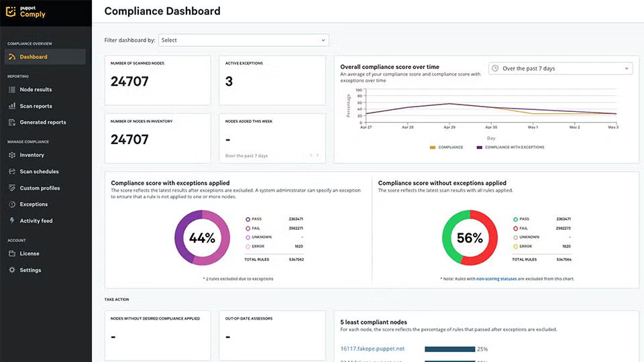This screenshot has height=362, width=644.
Task: Open the Exceptions menu item
Action: point(34,204)
